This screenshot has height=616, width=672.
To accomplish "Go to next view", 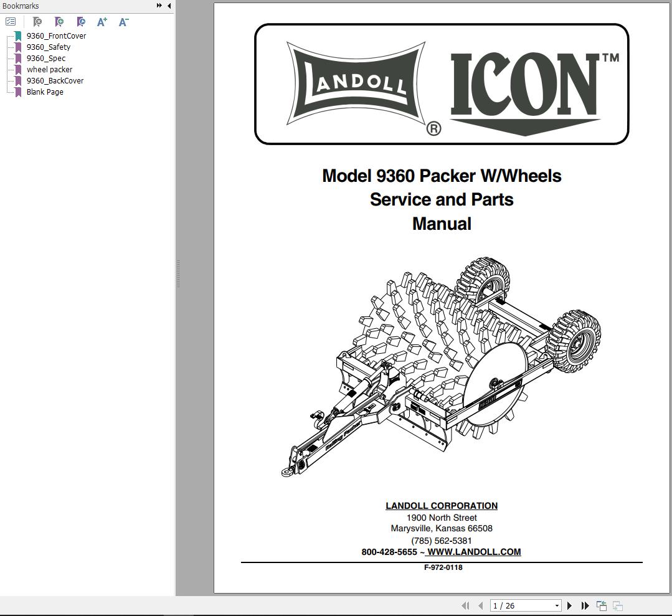I will [x=617, y=605].
